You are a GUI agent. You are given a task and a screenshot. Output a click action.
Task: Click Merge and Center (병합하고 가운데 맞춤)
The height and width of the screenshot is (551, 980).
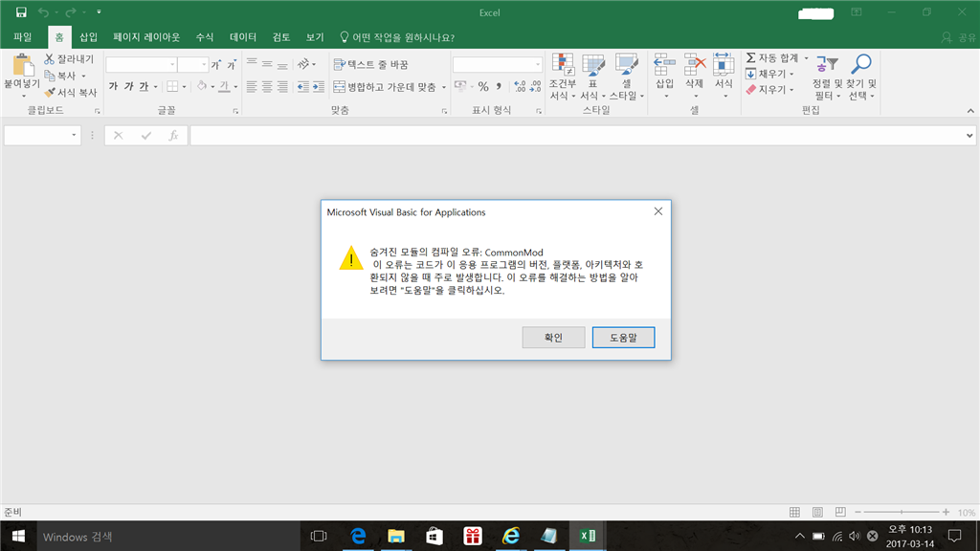click(x=385, y=87)
